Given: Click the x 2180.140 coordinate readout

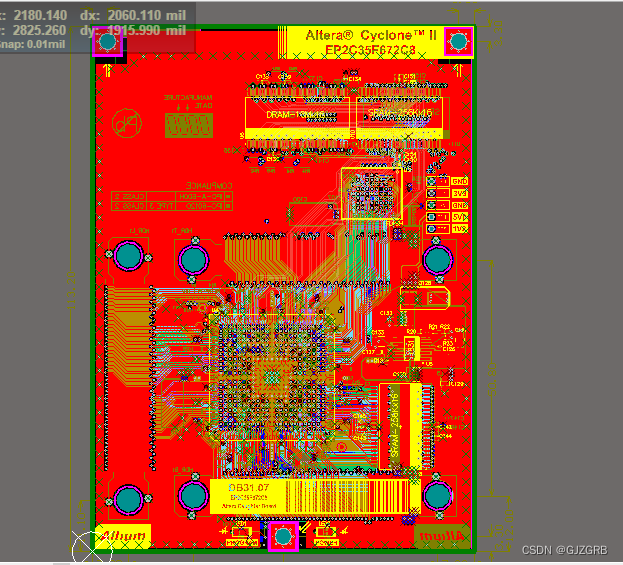Looking at the screenshot, I should [x=33, y=15].
